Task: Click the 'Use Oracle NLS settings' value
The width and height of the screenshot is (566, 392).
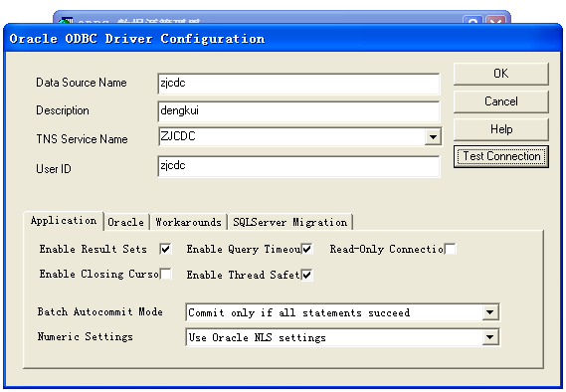Action: pyautogui.click(x=257, y=338)
